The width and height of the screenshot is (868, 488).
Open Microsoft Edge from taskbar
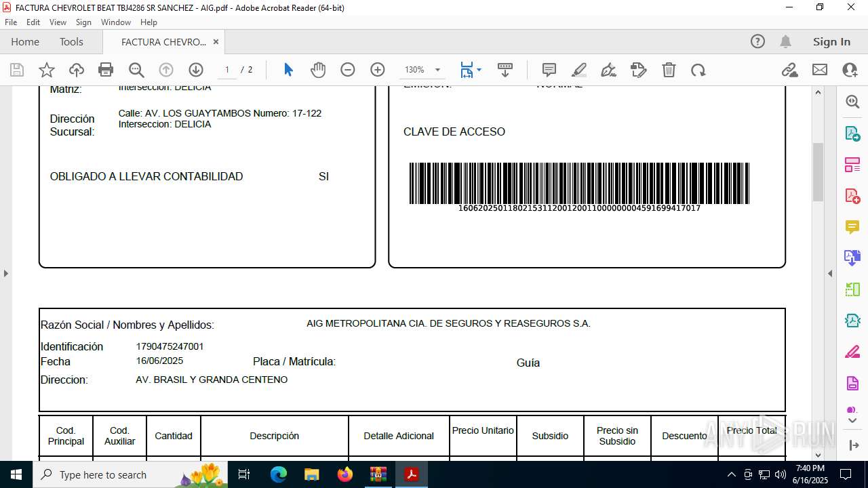(x=279, y=474)
